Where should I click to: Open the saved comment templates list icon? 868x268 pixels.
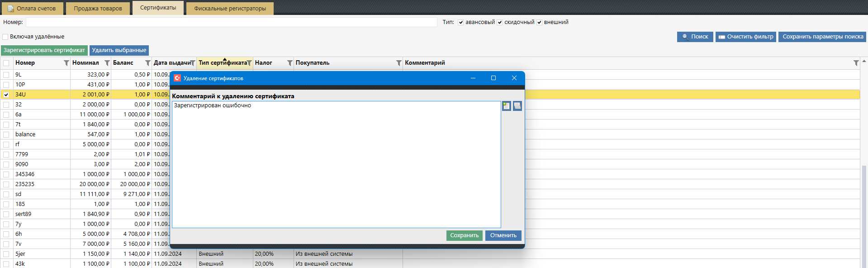(x=517, y=106)
